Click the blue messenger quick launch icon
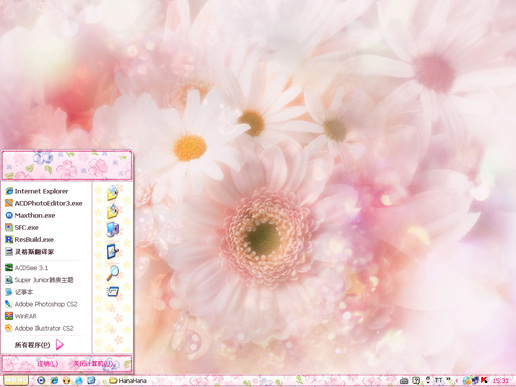This screenshot has width=516, height=387. [79, 380]
